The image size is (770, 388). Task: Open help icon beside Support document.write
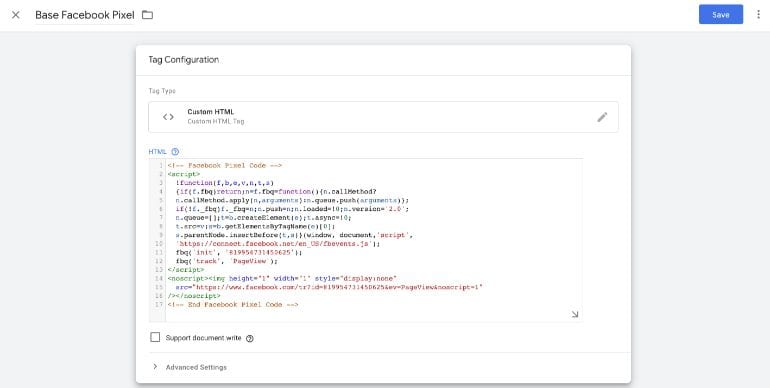[x=249, y=338]
